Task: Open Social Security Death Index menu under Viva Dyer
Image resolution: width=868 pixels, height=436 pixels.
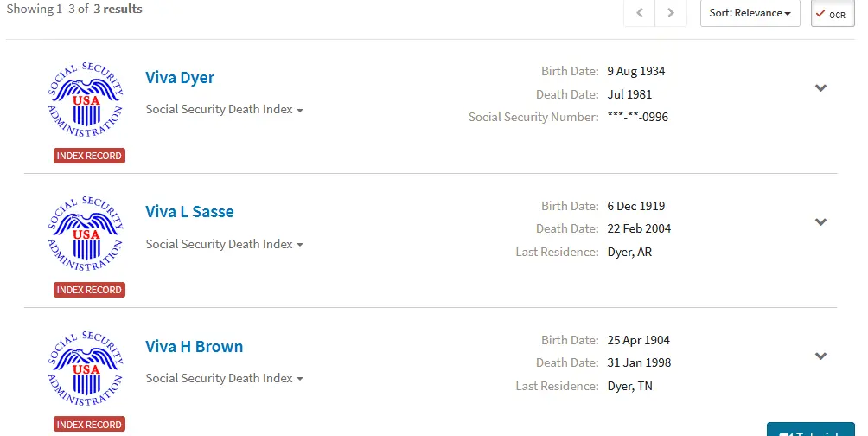Action: tap(224, 110)
